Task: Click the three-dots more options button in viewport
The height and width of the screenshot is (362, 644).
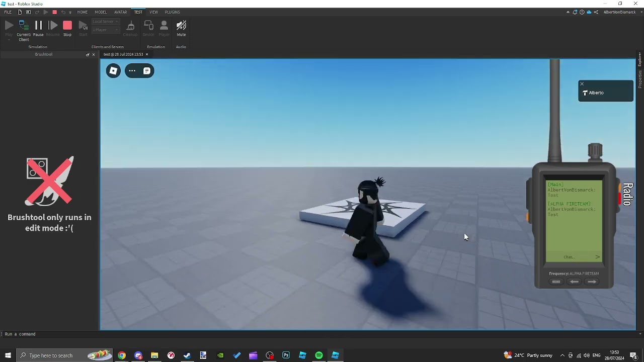Action: (x=132, y=71)
